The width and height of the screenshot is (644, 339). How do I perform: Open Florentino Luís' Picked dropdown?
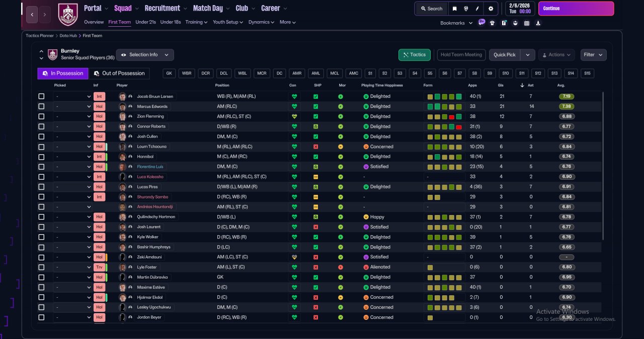(72, 167)
